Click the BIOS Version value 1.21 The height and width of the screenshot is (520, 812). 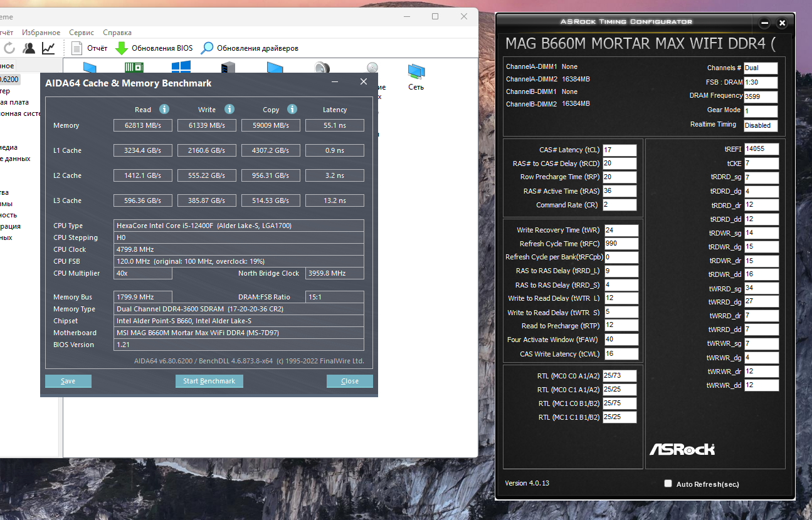point(239,345)
